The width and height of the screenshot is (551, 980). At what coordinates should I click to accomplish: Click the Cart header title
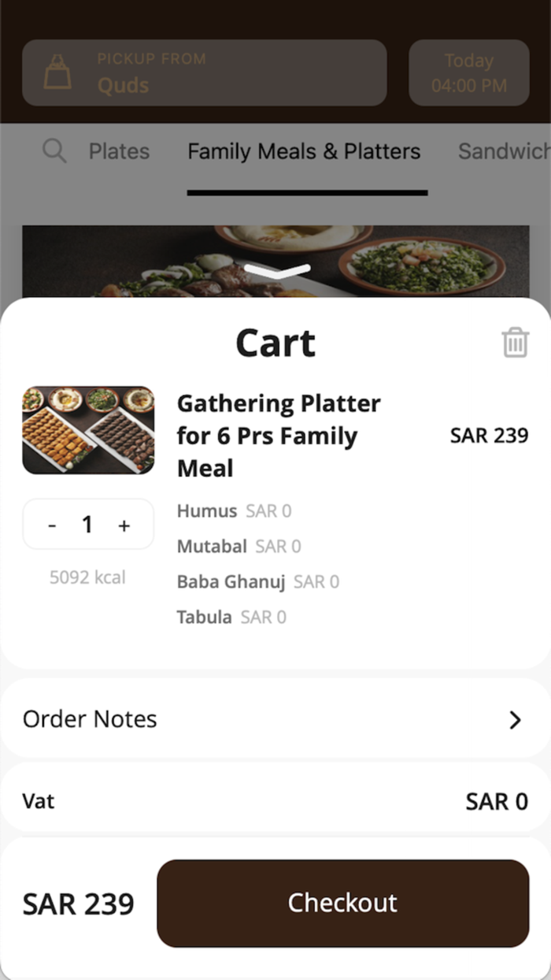275,342
